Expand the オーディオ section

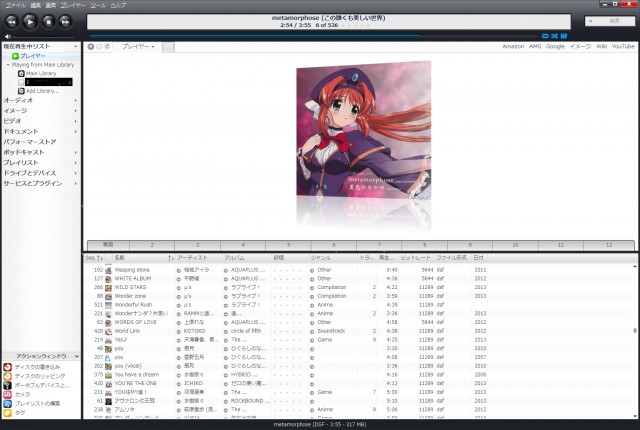(41, 100)
